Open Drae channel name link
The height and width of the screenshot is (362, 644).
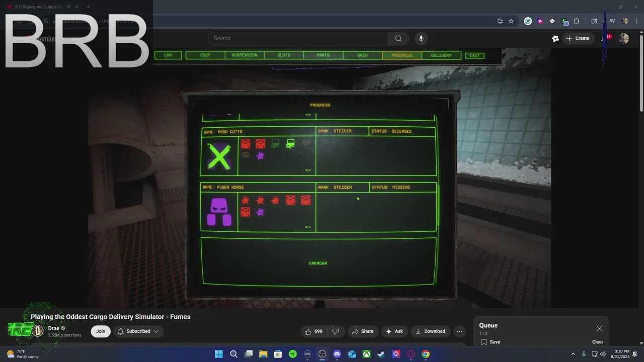coord(53,328)
